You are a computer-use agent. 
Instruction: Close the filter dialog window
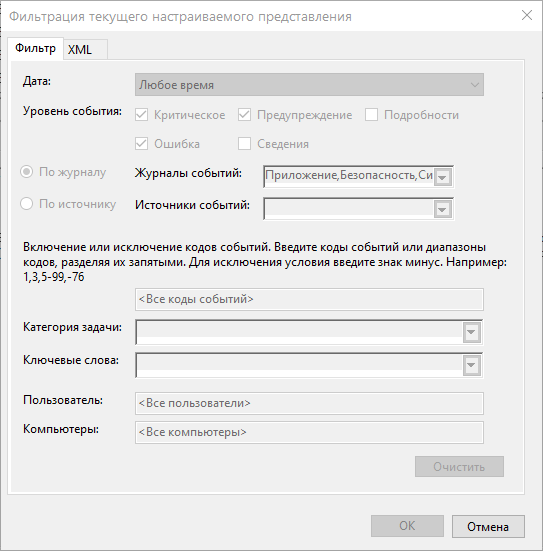click(x=527, y=15)
